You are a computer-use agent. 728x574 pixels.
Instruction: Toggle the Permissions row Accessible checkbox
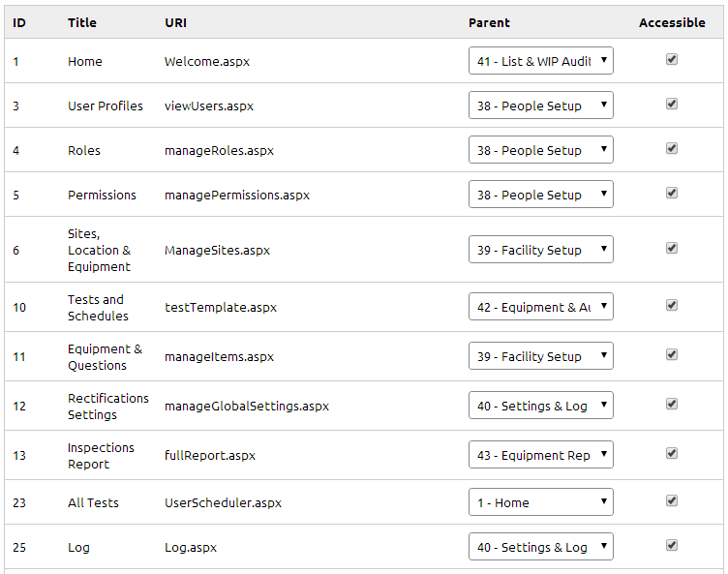point(672,194)
